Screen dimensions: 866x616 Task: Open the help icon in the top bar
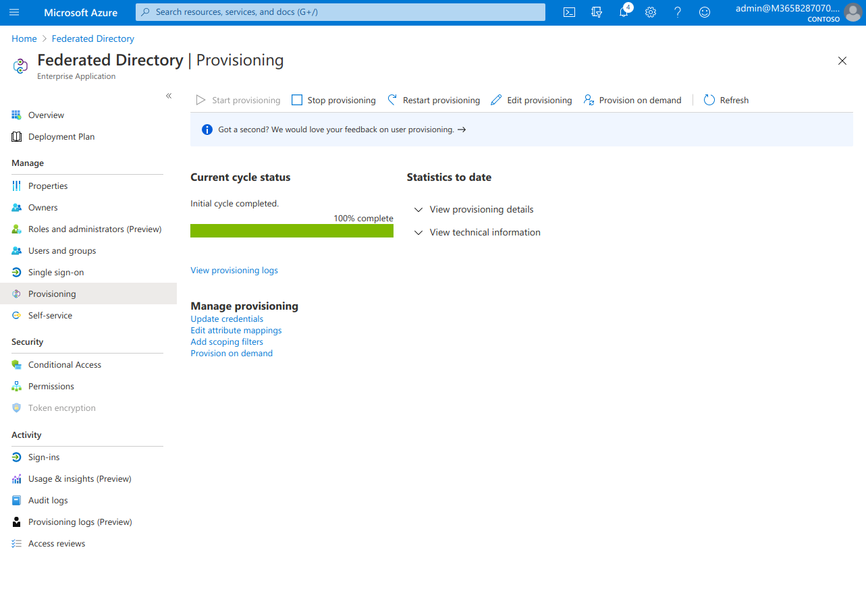pos(677,12)
